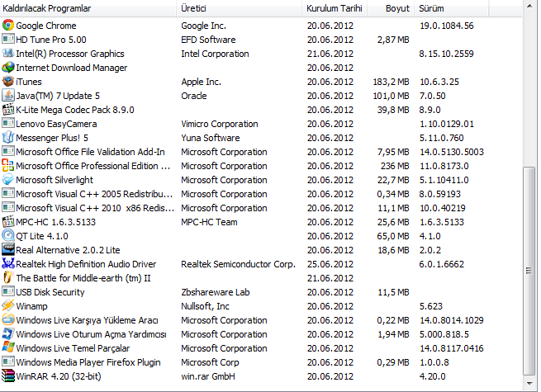Click the Java 7 Update 5 icon

(8, 96)
